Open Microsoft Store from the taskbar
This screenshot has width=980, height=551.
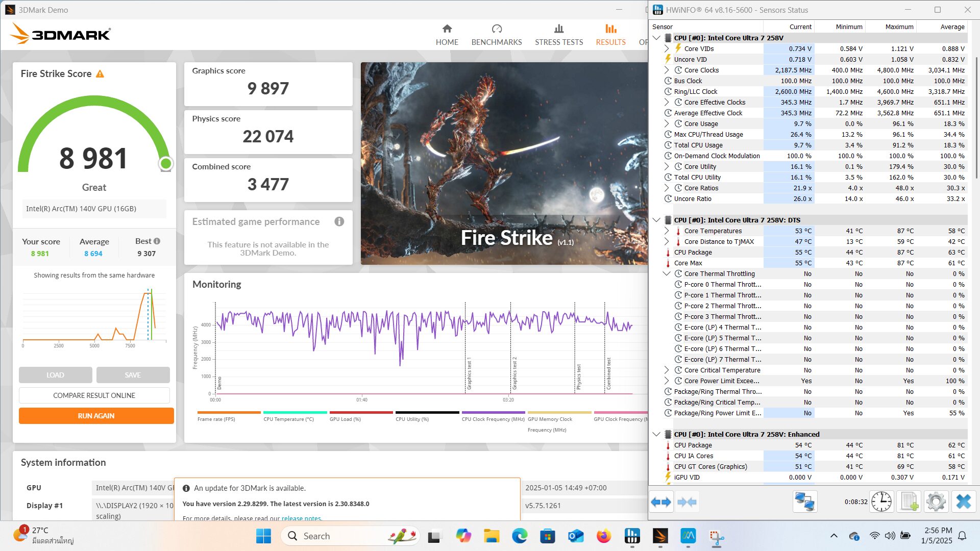pyautogui.click(x=548, y=536)
